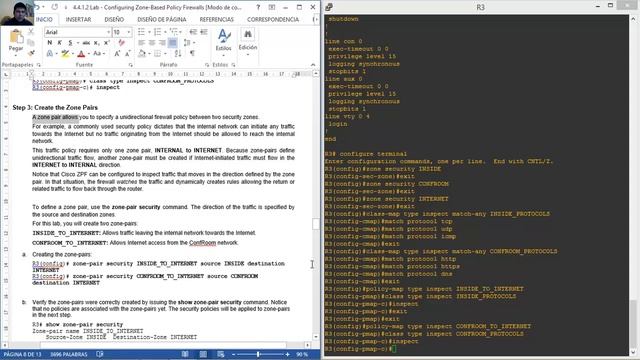Click the 90 % zoom level
Image resolution: width=640 pixels, height=360 pixels.
pos(302,354)
